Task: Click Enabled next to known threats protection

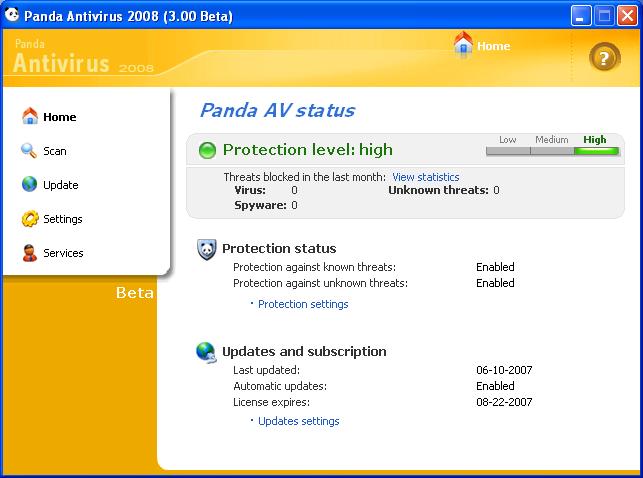Action: [x=495, y=267]
